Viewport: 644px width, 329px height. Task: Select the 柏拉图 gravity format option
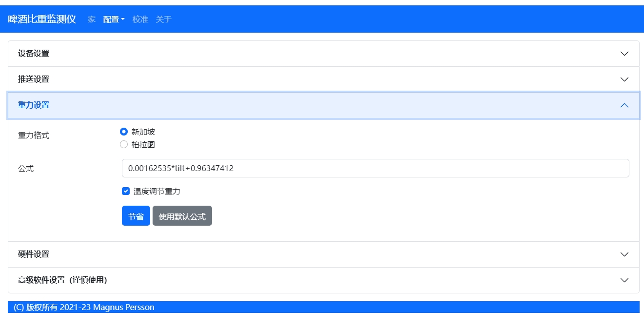point(124,145)
